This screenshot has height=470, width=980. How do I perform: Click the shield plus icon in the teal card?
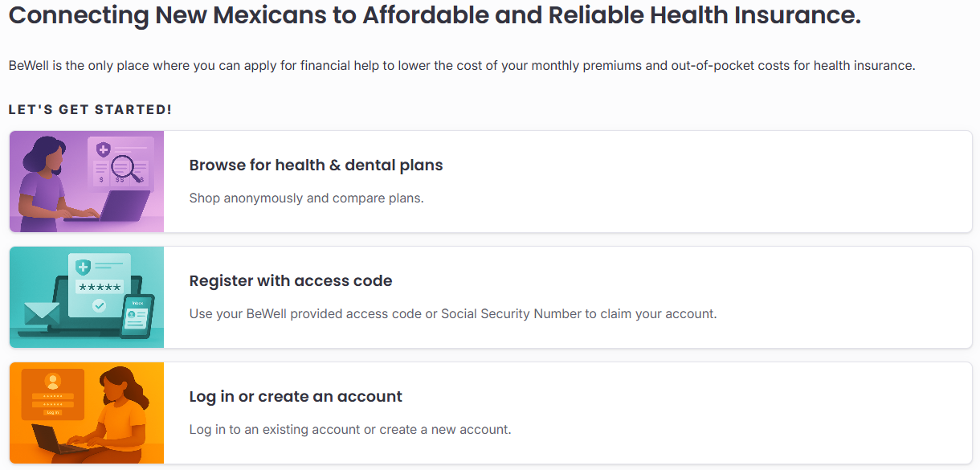coord(82,267)
